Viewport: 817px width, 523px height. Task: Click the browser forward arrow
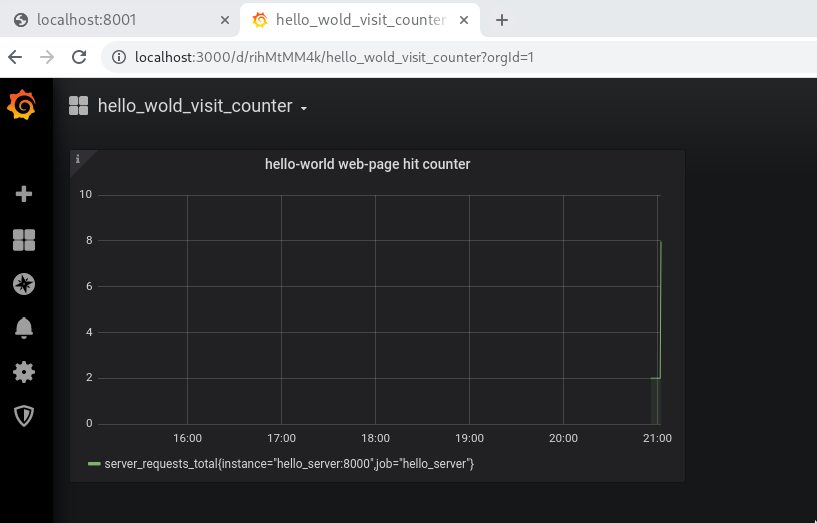pos(47,57)
